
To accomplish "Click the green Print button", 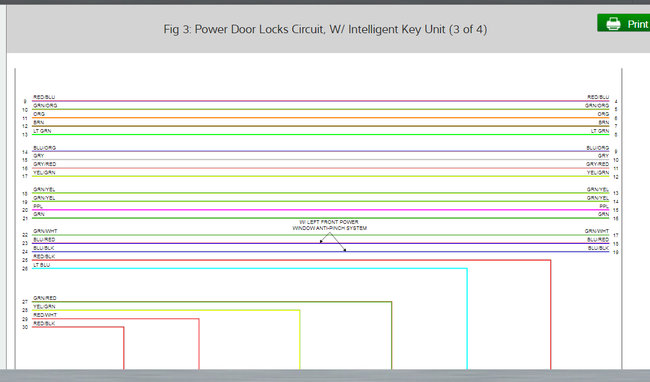I will (x=623, y=23).
